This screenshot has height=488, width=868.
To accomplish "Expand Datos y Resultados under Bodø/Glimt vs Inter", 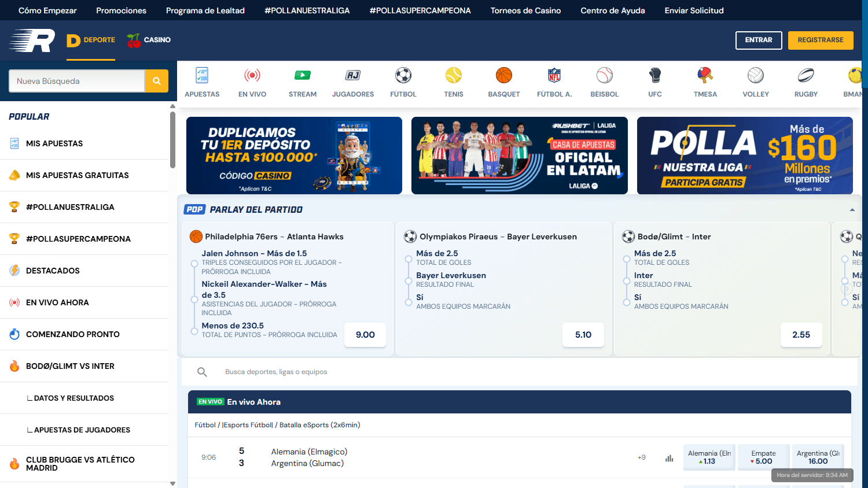I will pyautogui.click(x=69, y=398).
